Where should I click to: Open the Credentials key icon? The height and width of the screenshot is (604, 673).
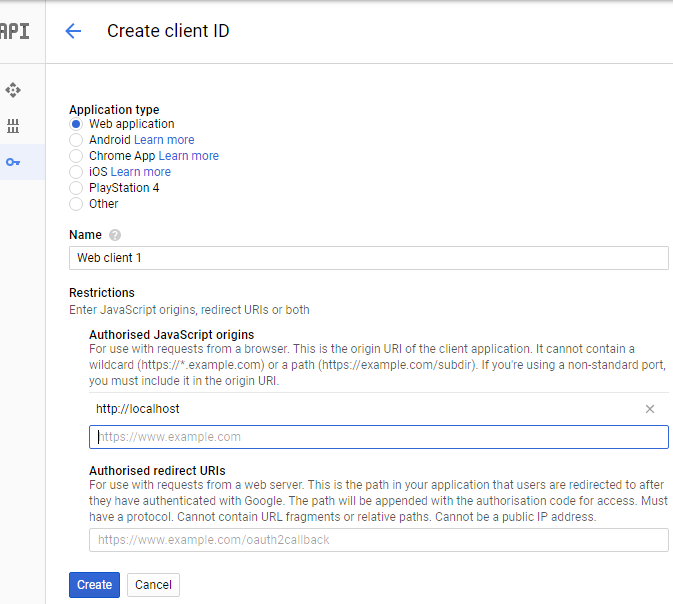tap(13, 162)
